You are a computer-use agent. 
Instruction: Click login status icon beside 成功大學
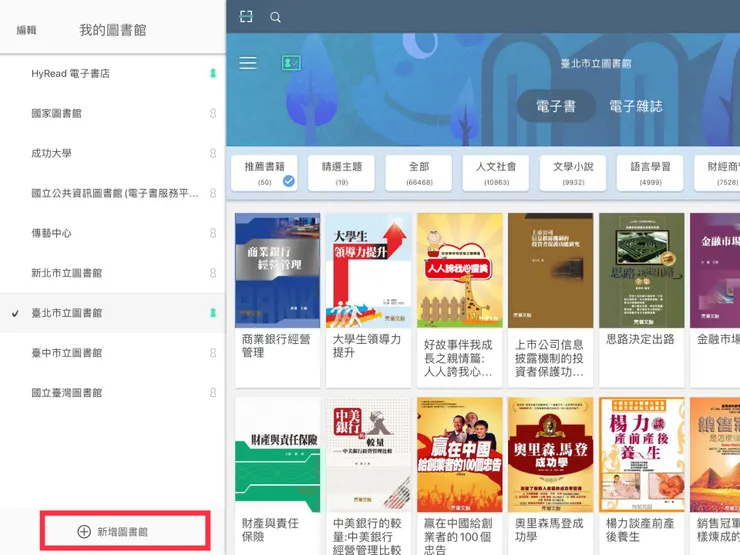coord(213,153)
